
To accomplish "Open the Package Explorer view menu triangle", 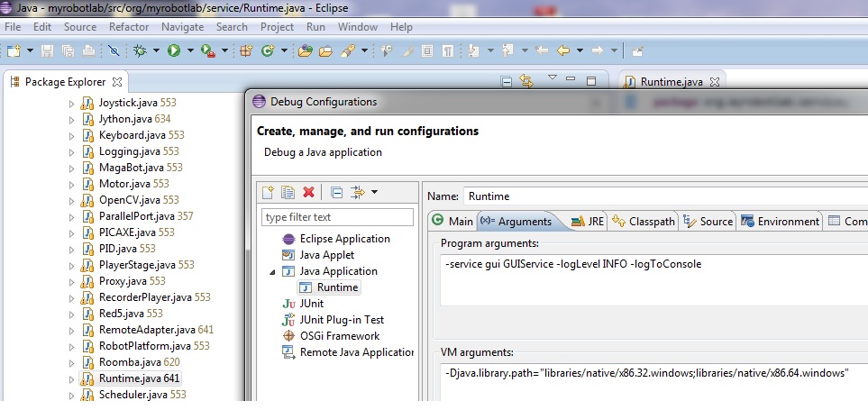I will (x=552, y=78).
